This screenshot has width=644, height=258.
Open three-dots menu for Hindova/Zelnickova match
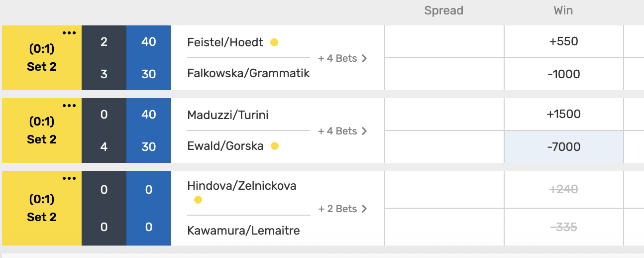[69, 179]
